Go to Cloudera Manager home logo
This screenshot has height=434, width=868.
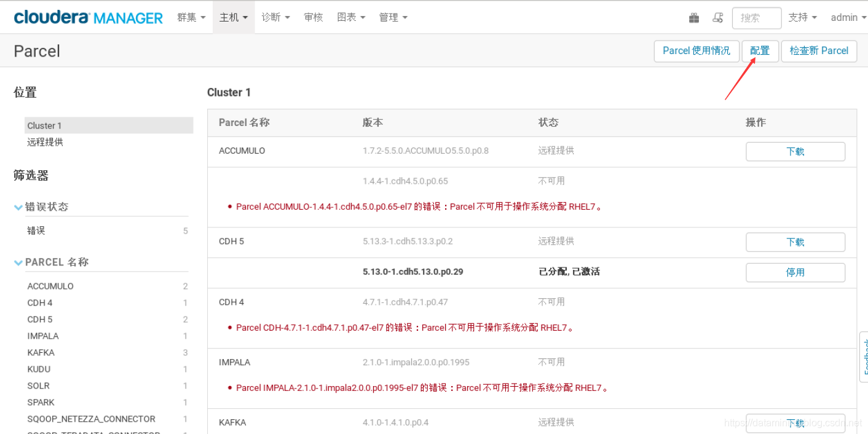89,17
